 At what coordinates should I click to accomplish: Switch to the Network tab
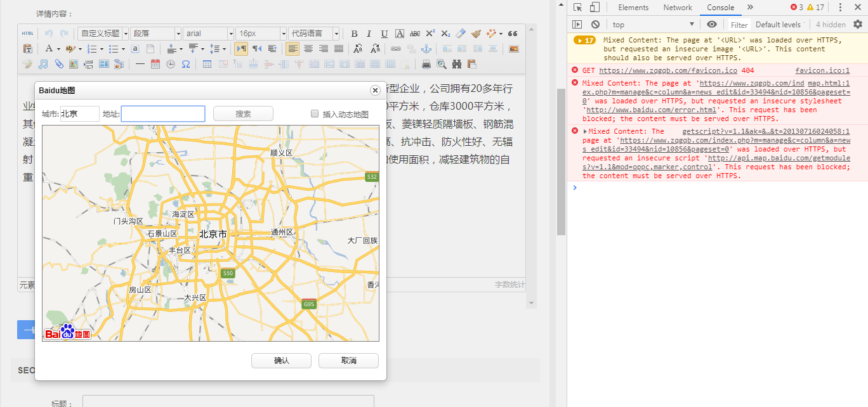coord(678,8)
